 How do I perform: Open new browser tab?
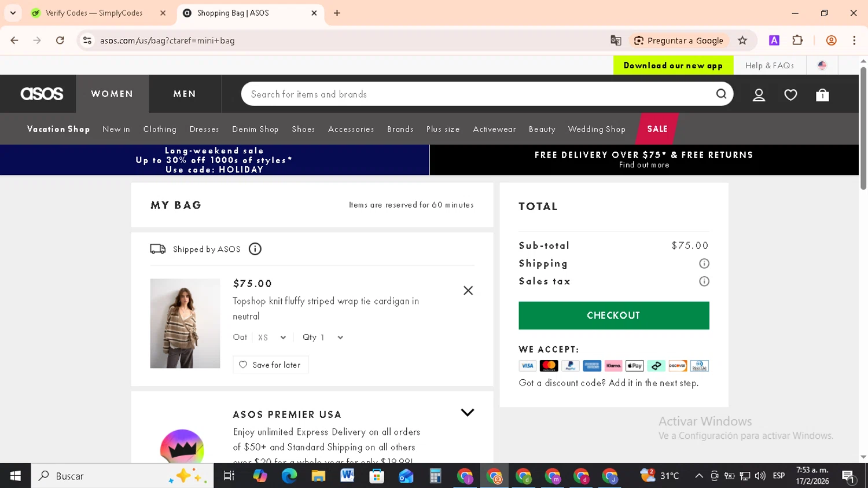337,13
